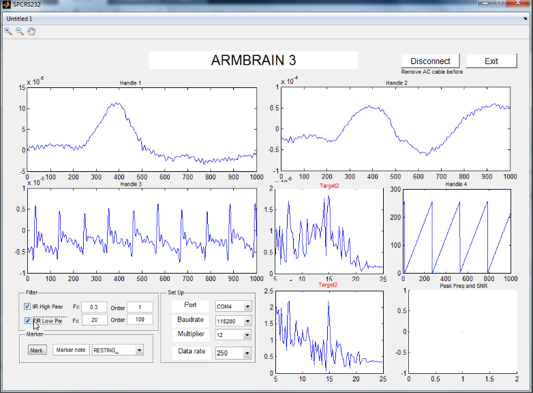This screenshot has height=393, width=533.
Task: Click the Exit button
Action: point(492,61)
